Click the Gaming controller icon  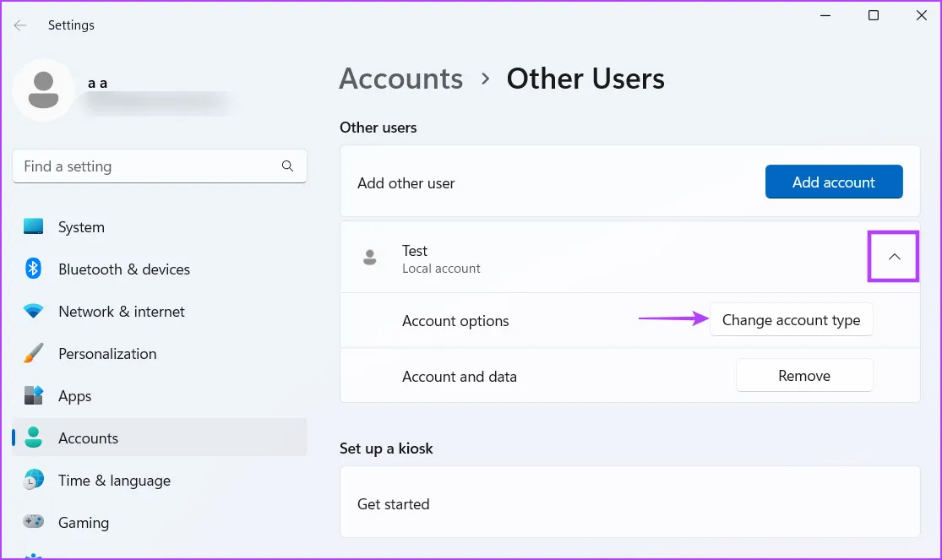click(x=34, y=523)
